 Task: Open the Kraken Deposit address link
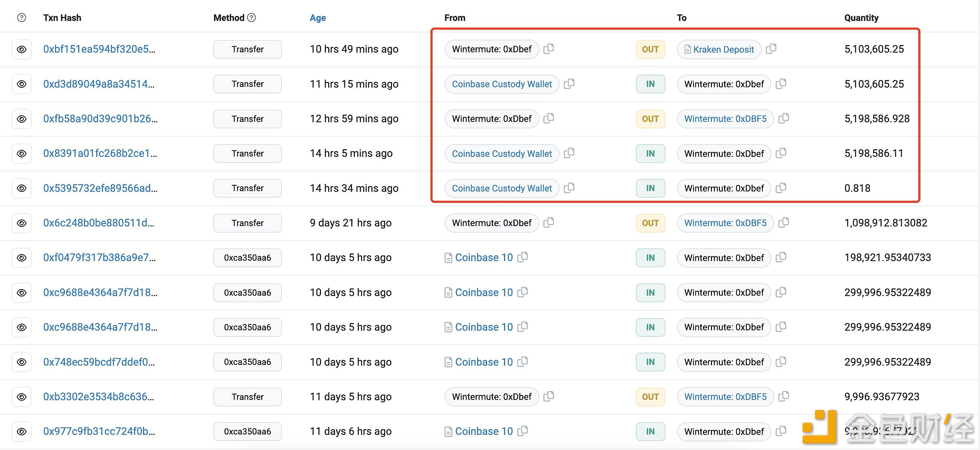(723, 49)
